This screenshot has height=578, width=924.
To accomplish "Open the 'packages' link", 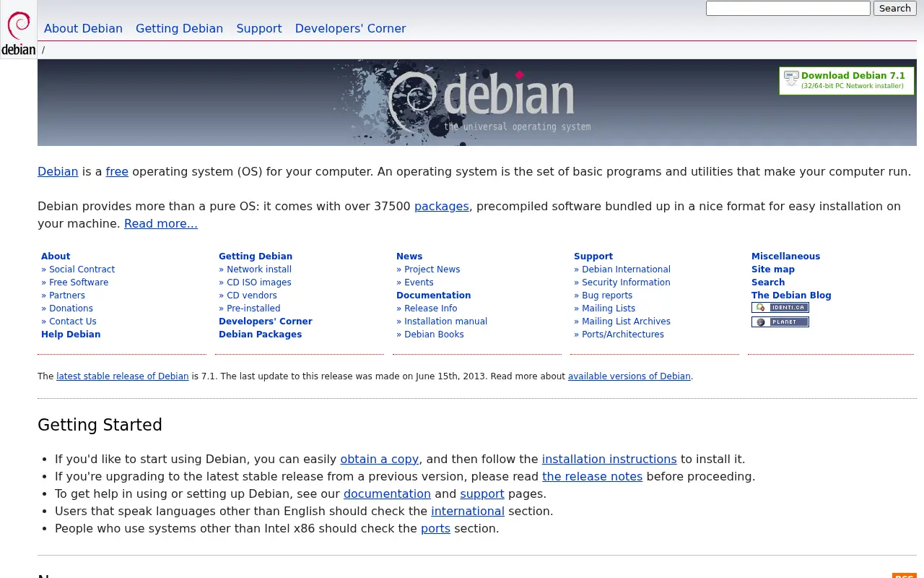I will (442, 207).
